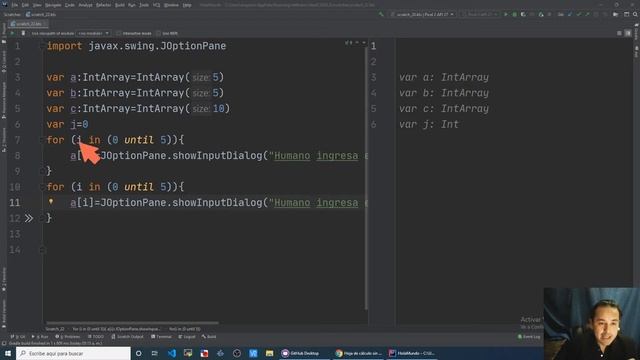The width and height of the screenshot is (640, 360).
Task: Open the File menu
Action: point(15,5)
